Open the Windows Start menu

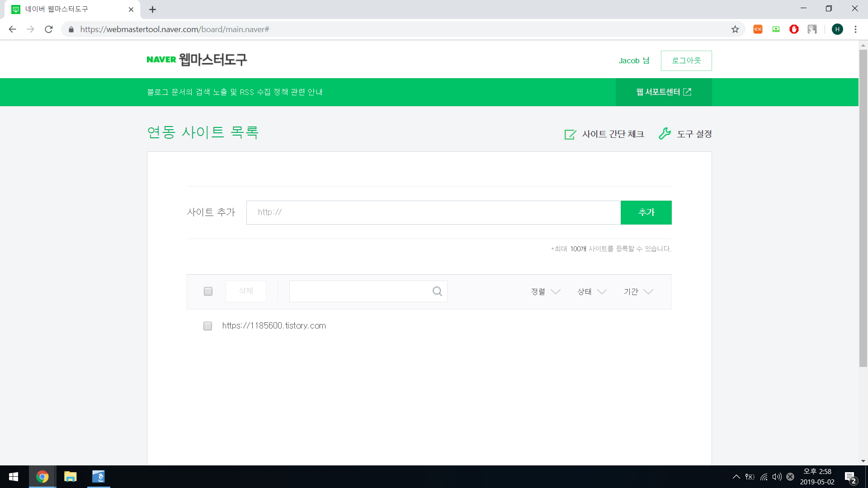tap(14, 477)
